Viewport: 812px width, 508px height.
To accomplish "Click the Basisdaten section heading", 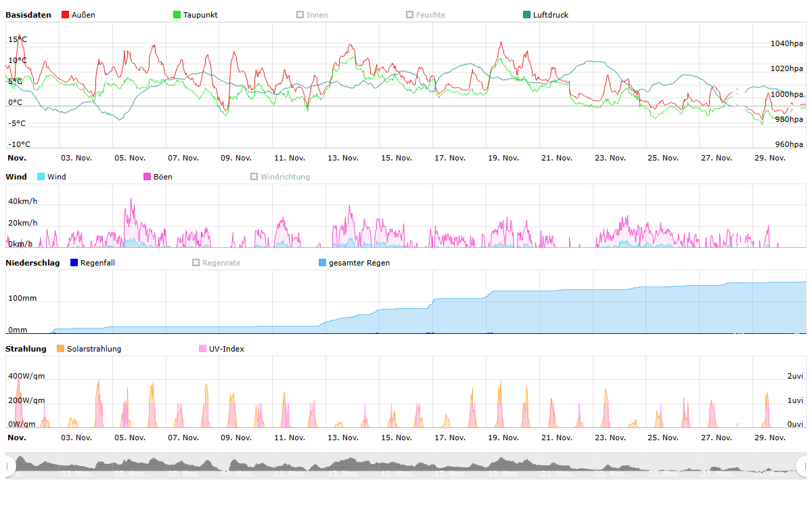I will pyautogui.click(x=28, y=15).
